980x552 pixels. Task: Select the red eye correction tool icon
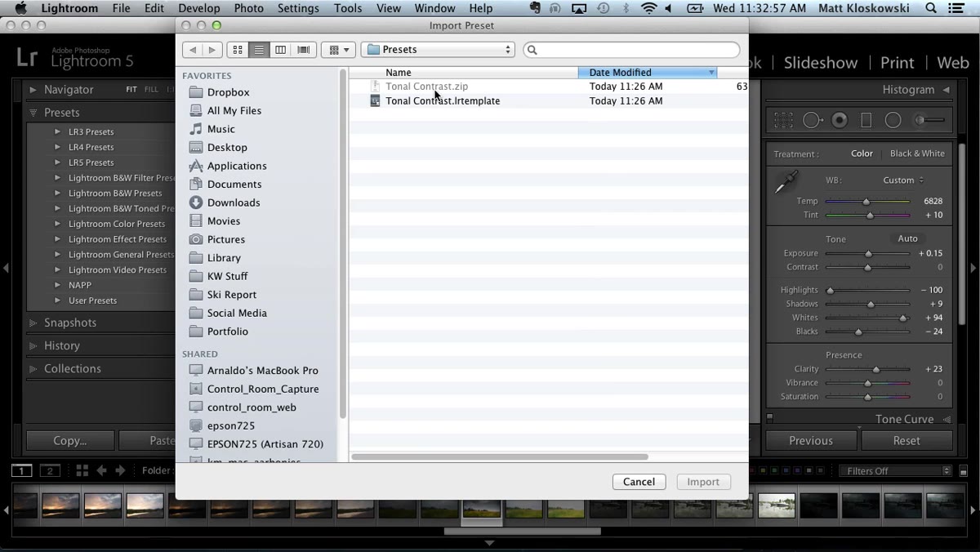pyautogui.click(x=840, y=120)
